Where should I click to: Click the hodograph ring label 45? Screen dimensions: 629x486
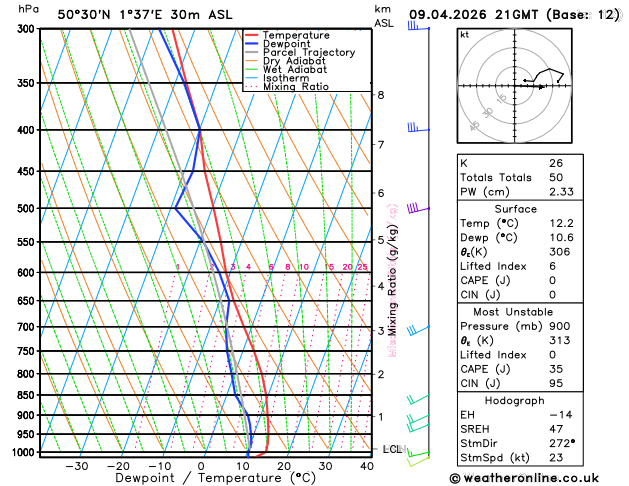coord(475,126)
